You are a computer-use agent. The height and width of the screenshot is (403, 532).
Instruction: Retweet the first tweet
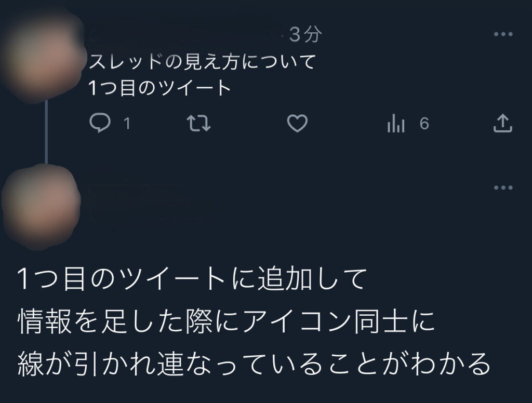pyautogui.click(x=199, y=123)
